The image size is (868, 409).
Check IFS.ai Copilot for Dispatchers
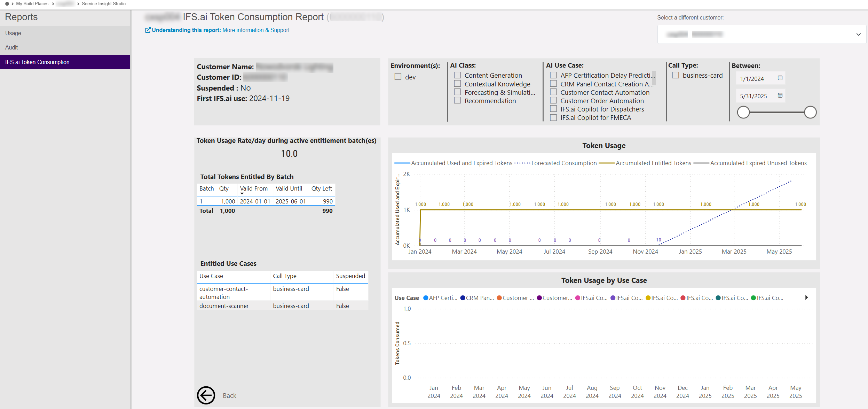(553, 109)
